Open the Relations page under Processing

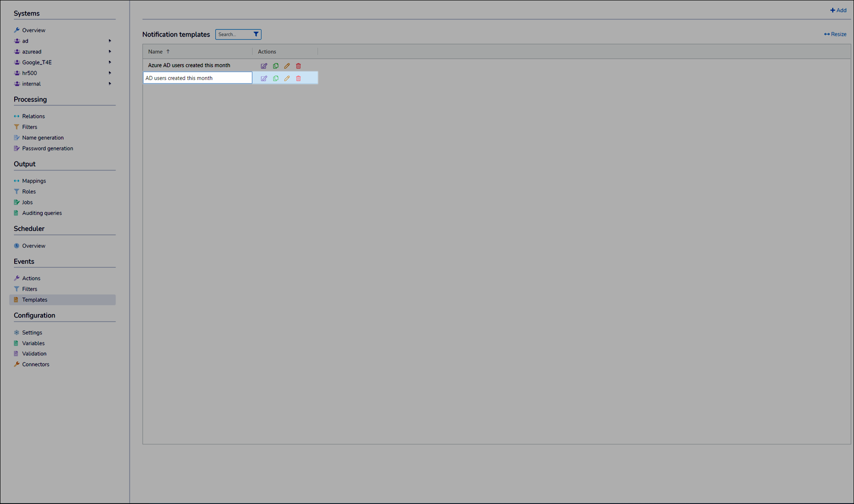coord(33,116)
